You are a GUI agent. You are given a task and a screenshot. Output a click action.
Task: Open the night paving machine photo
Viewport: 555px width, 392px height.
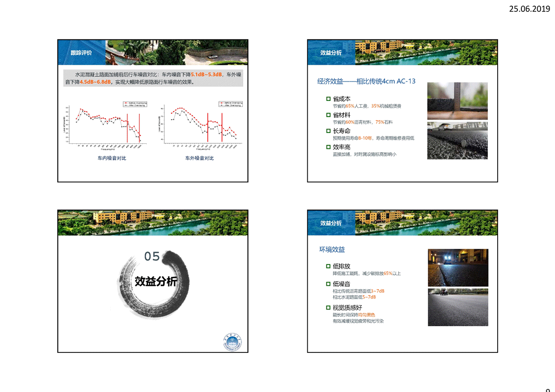click(458, 267)
